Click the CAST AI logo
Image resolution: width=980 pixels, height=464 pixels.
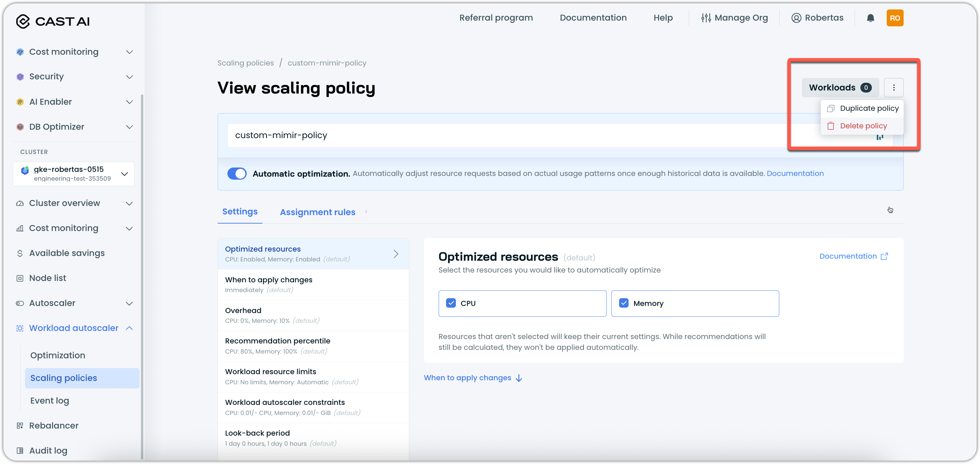[53, 21]
